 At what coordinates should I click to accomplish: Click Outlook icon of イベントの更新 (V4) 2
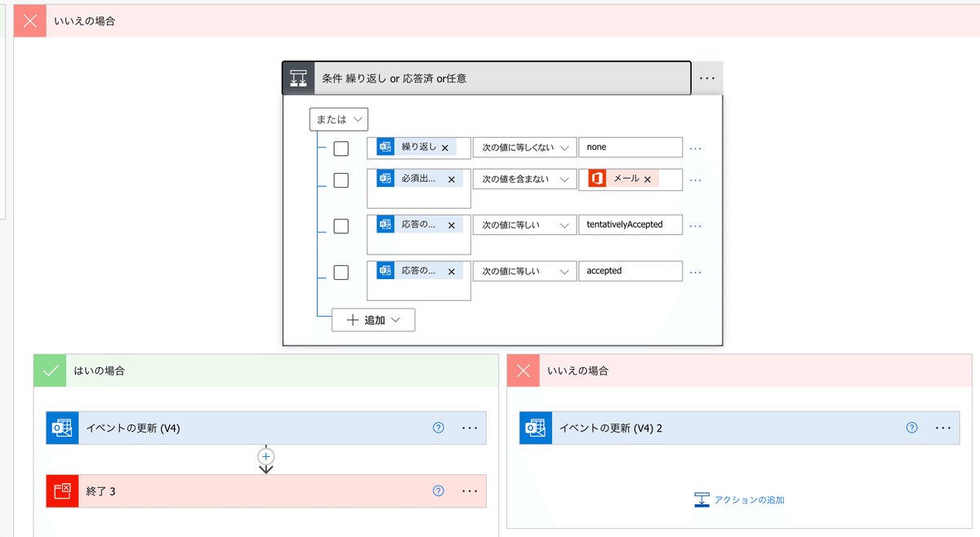click(536, 428)
